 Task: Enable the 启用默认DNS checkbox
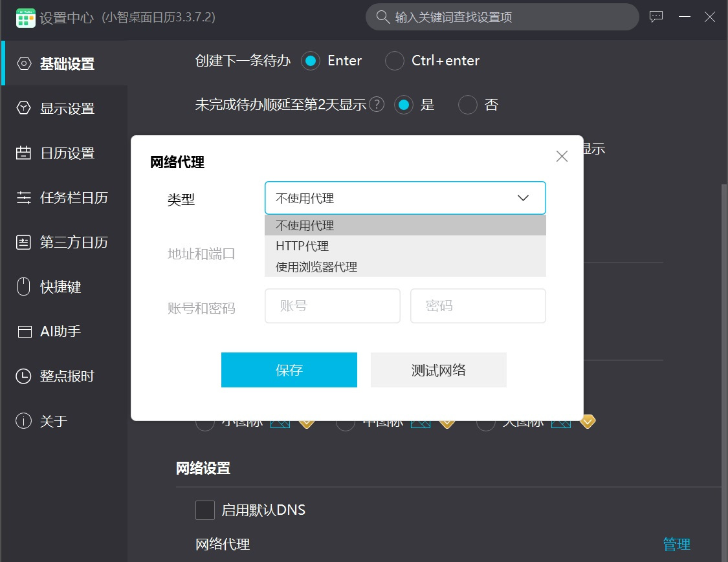[205, 510]
